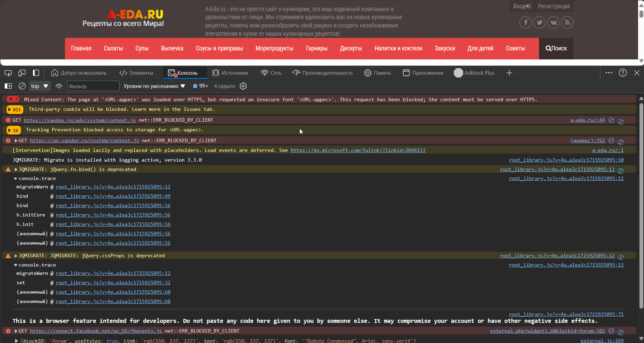Toggle the console sidebar
This screenshot has width=644, height=343.
click(x=8, y=86)
